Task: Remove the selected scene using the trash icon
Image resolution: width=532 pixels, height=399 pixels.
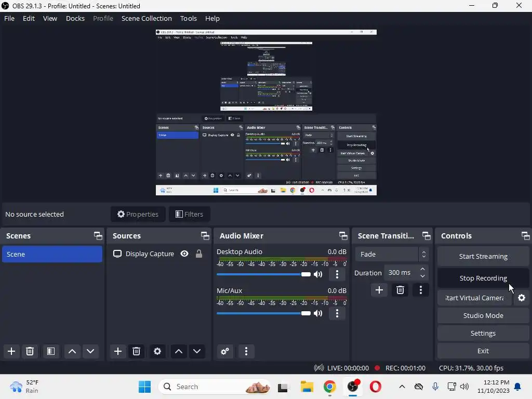Action: (30, 351)
